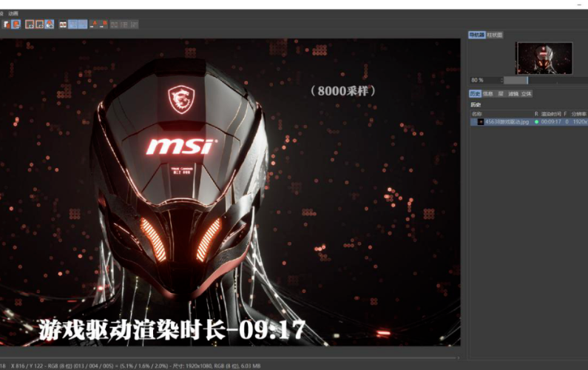Screen dimensions: 588x370
Task: Open the 信息 tab
Action: point(488,94)
